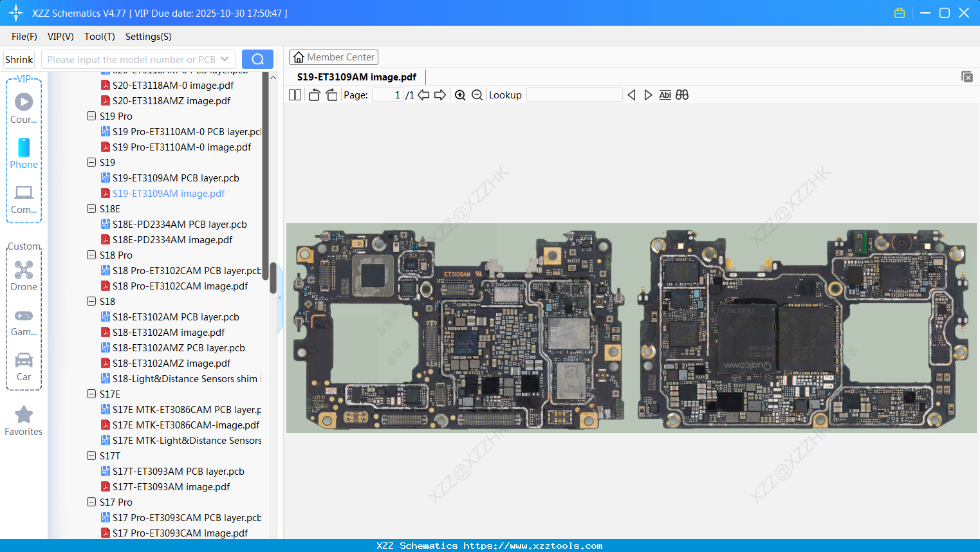Zoom out of the board image

click(477, 95)
